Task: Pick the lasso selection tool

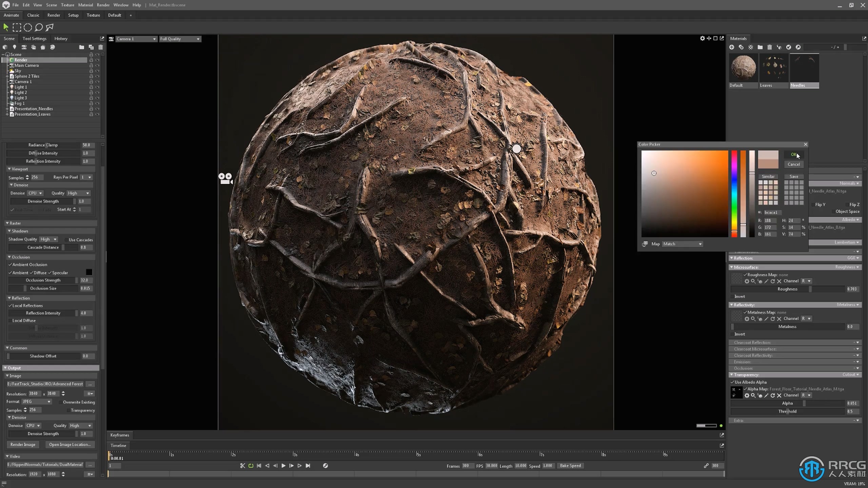Action: [39, 27]
